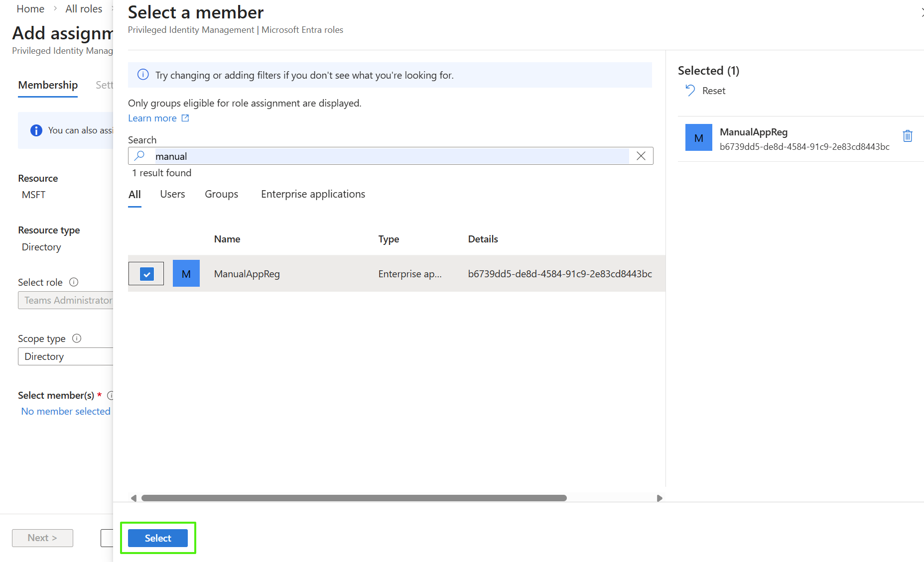
Task: Click the M avatar in Selected panel
Action: [x=698, y=138]
